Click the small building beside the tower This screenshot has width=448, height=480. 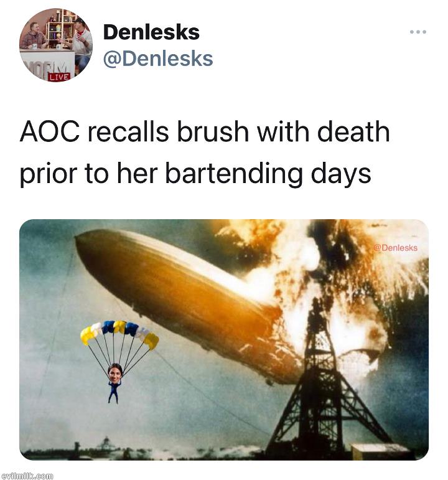(380, 451)
